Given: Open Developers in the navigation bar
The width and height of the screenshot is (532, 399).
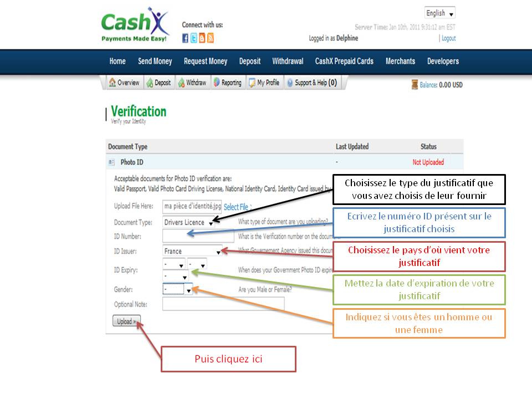Looking at the screenshot, I should 443,62.
